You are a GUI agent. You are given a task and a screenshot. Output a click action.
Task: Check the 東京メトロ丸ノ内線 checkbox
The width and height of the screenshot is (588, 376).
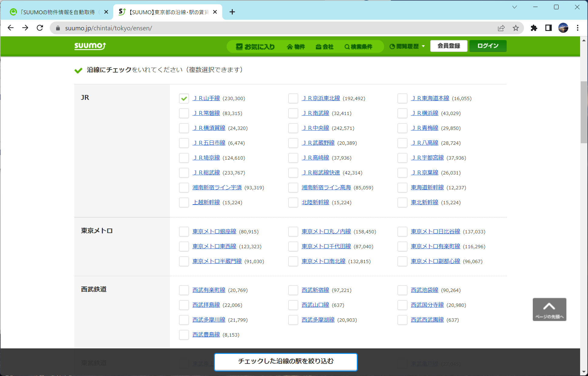[293, 232]
